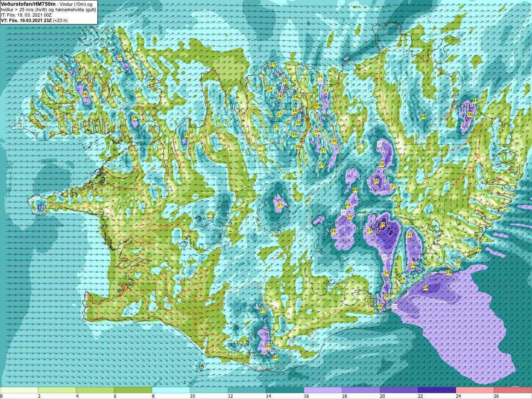Screen dimensions: 532x399
Task: Choose the olive green 6–8 legend swatch
Action: click(133, 390)
